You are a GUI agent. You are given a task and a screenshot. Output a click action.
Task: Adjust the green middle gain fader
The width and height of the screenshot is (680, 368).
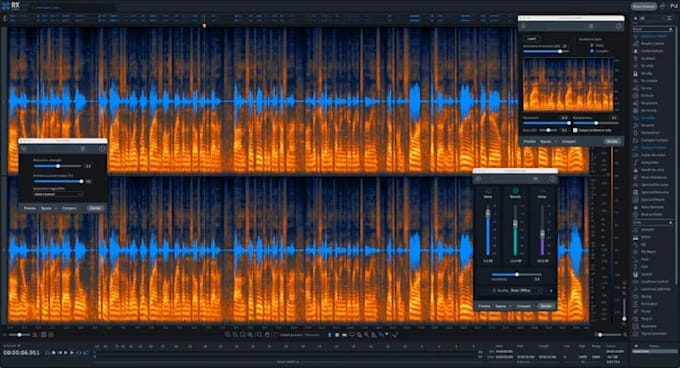pos(515,224)
